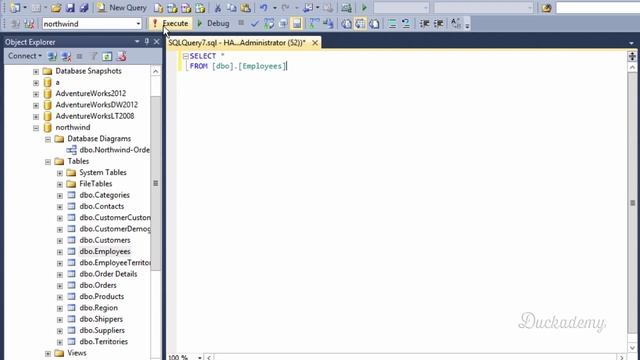Click inside the [Employees] text in query editor

click(x=262, y=66)
